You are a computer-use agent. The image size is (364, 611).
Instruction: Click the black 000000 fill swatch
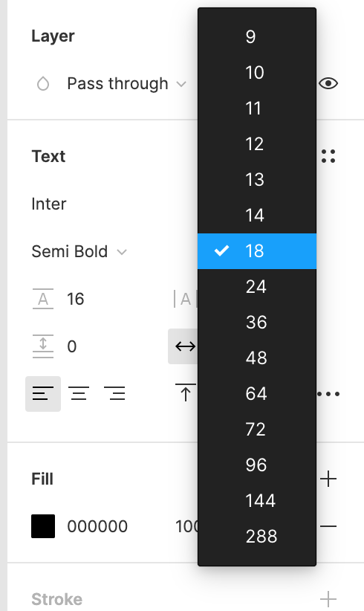click(43, 526)
